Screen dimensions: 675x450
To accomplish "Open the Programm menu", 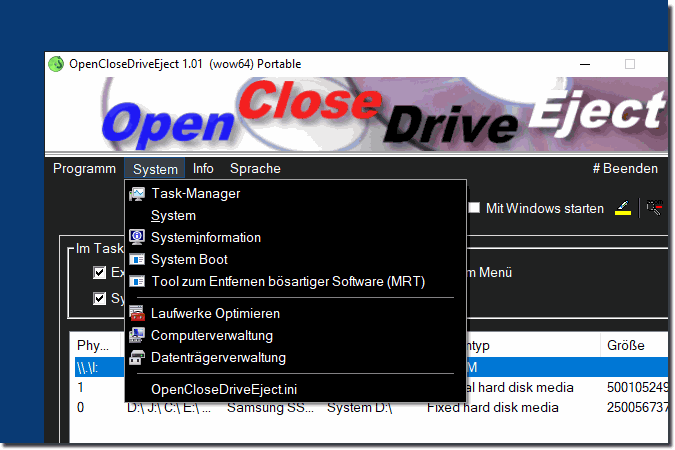I will pos(84,168).
